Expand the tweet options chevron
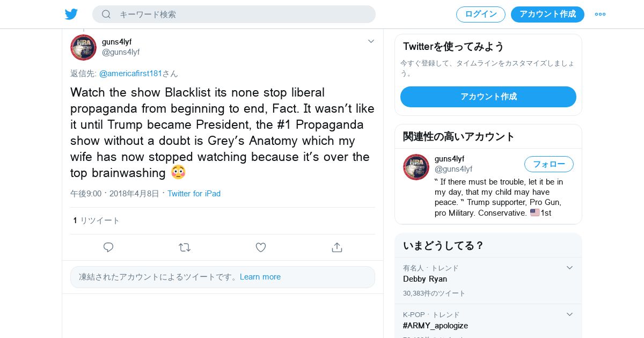This screenshot has height=338, width=644. tap(371, 41)
